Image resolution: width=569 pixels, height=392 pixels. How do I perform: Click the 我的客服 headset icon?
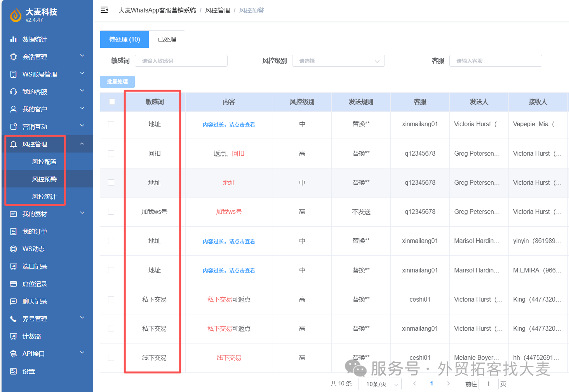coord(13,92)
